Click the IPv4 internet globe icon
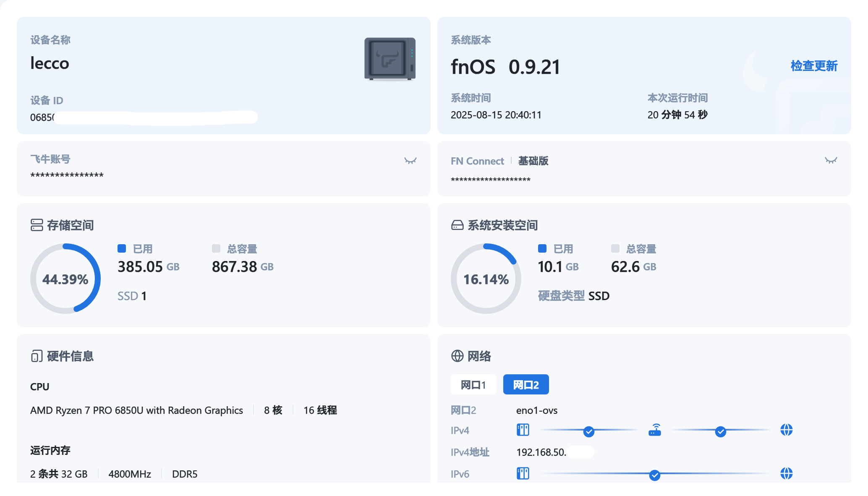The width and height of the screenshot is (868, 496). point(786,430)
